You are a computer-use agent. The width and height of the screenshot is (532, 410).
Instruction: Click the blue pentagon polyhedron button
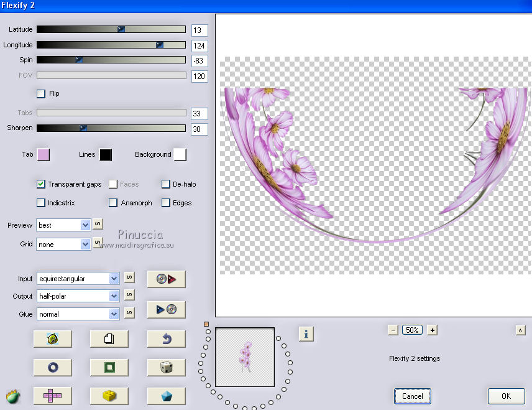tap(167, 396)
